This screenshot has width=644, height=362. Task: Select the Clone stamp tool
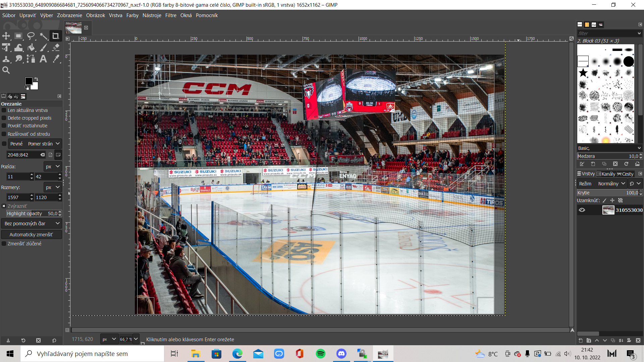point(6,59)
